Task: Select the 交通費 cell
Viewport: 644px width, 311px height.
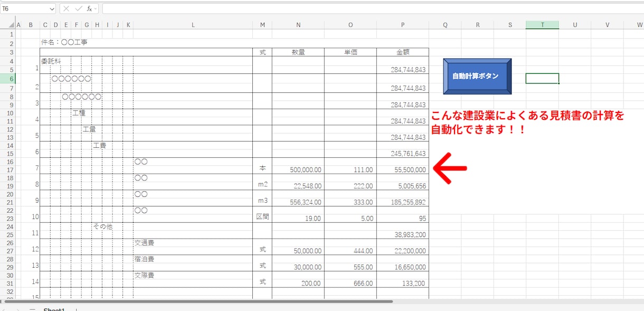Action: 144,243
